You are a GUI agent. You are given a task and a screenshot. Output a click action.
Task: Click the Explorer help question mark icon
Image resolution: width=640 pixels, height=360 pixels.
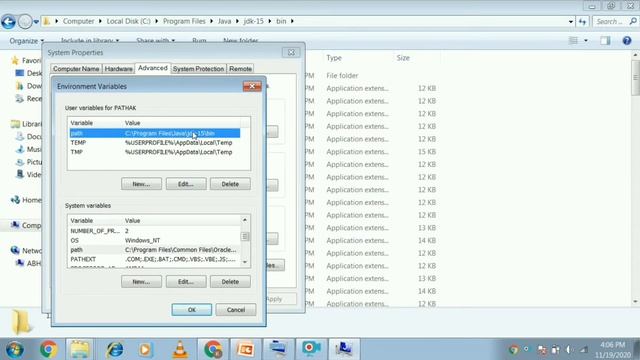(x=627, y=40)
